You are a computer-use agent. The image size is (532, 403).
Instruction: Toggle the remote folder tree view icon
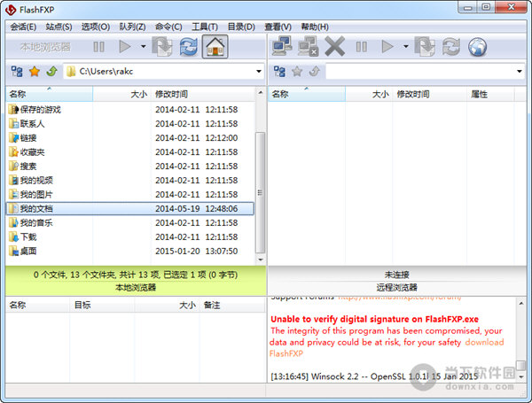[279, 72]
